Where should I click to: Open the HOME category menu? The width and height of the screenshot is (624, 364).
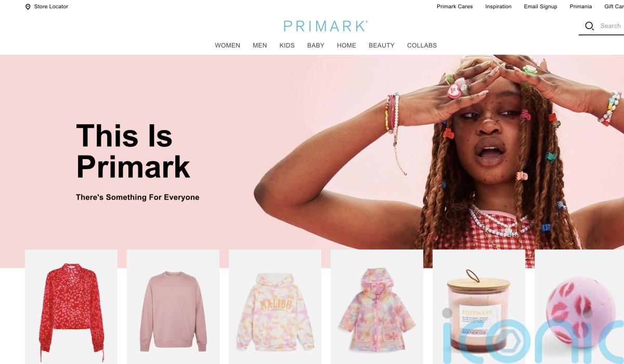pos(346,45)
